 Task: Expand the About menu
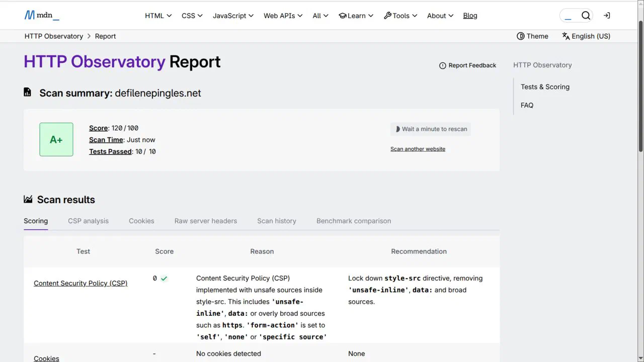click(440, 16)
